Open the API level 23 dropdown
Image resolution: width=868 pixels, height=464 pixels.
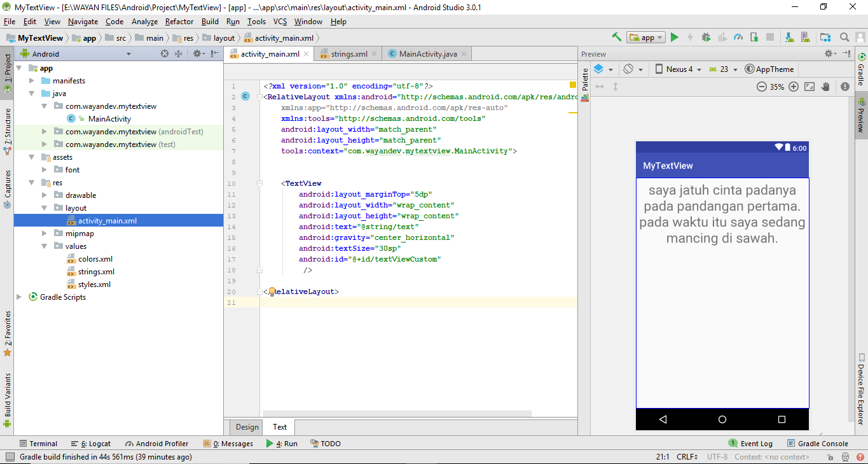coord(723,69)
